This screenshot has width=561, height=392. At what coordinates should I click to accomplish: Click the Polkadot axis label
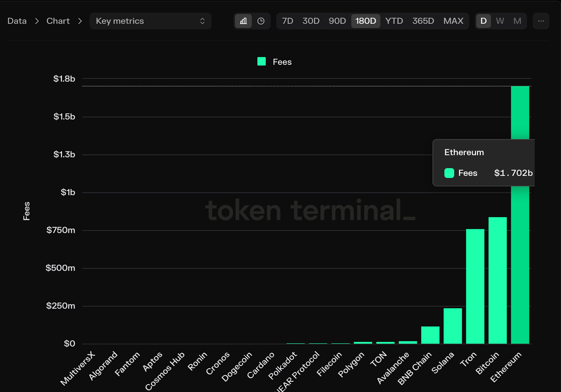pos(283,365)
